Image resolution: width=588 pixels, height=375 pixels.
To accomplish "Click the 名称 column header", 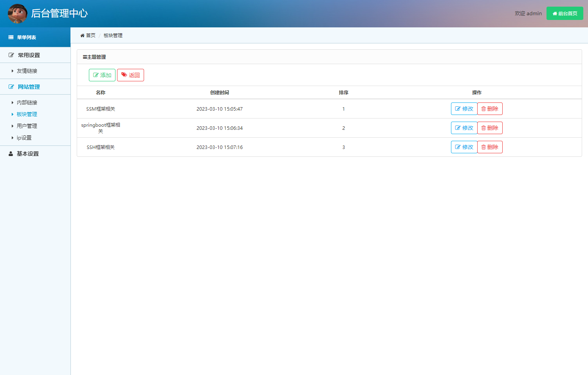I will tap(101, 93).
